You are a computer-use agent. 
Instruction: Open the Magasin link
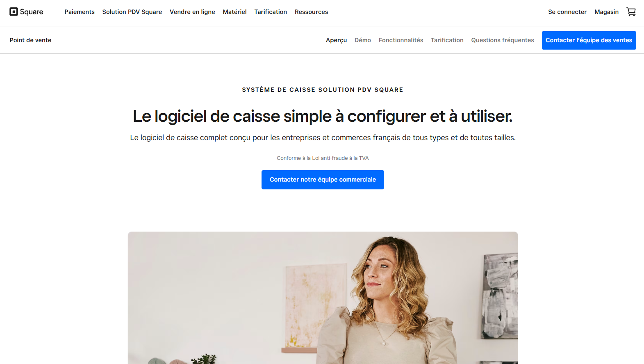[606, 12]
